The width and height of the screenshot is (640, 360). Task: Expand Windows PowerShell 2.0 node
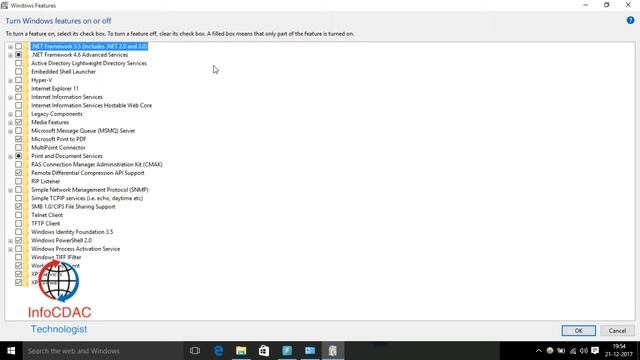10,241
